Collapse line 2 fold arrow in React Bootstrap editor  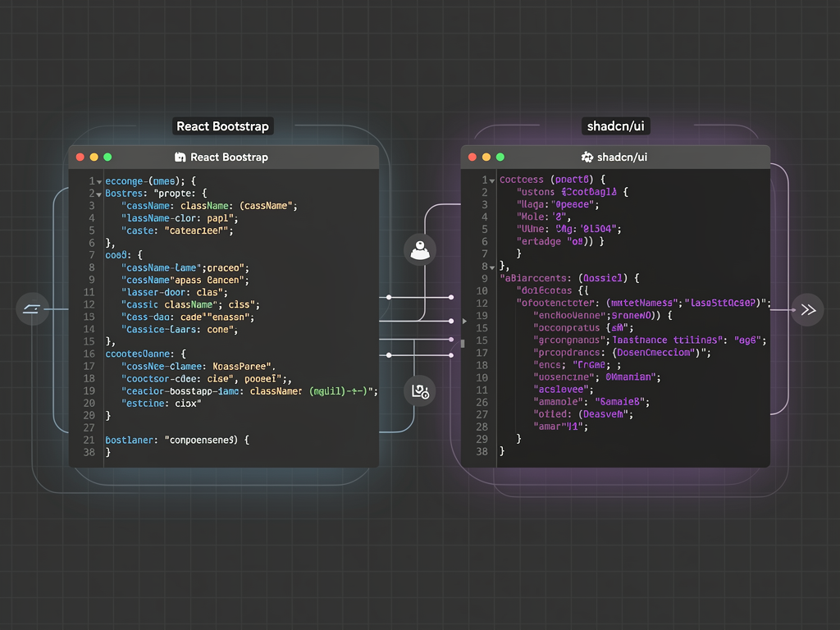coord(99,194)
